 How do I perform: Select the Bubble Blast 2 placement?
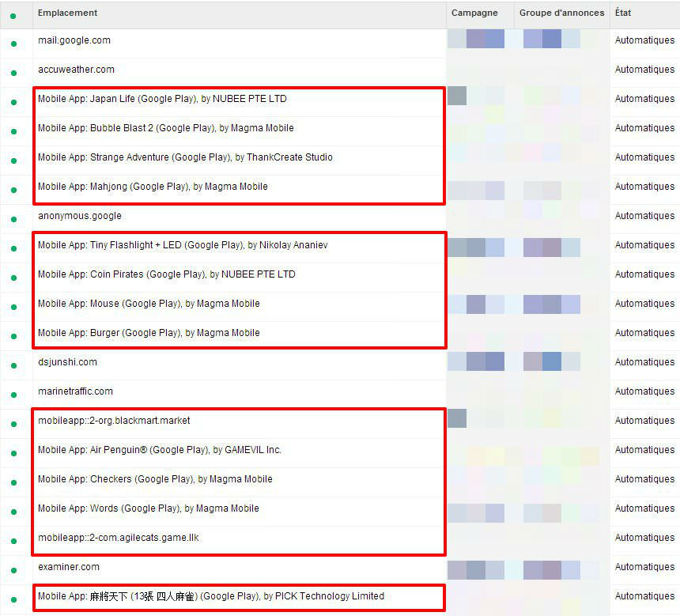click(166, 128)
